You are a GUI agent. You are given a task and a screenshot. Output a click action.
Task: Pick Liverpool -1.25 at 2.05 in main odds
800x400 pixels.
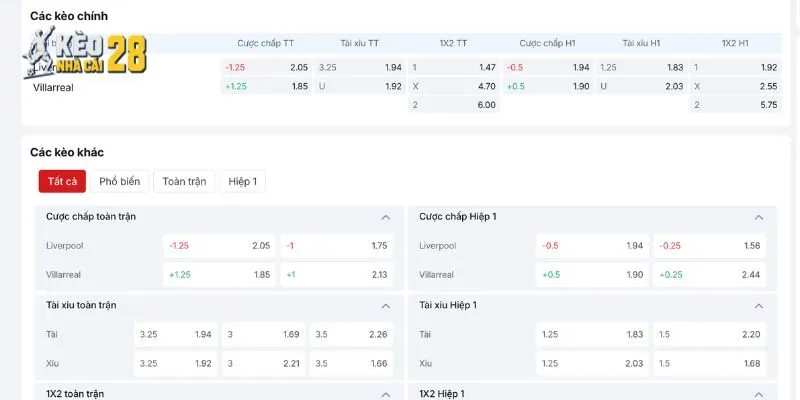point(266,67)
